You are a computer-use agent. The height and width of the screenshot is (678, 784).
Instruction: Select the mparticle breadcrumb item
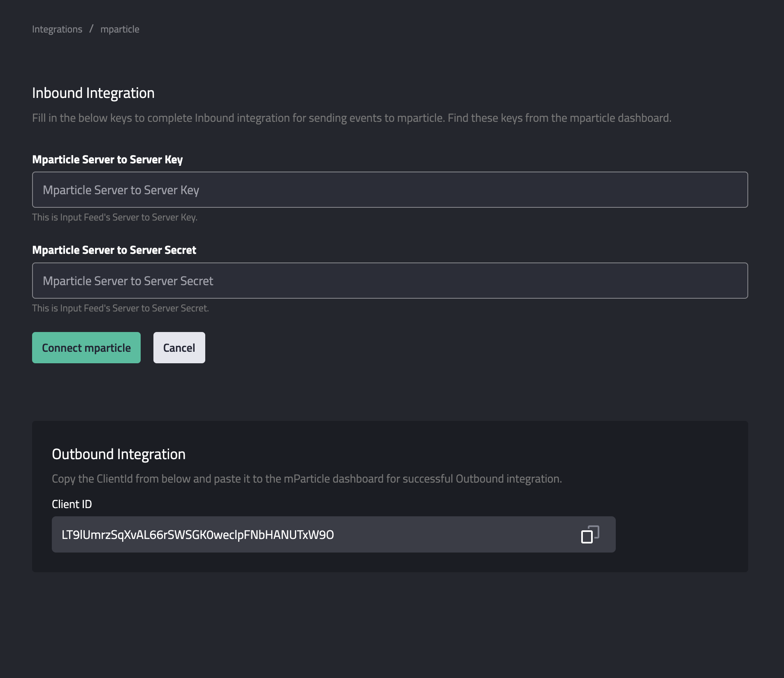120,29
